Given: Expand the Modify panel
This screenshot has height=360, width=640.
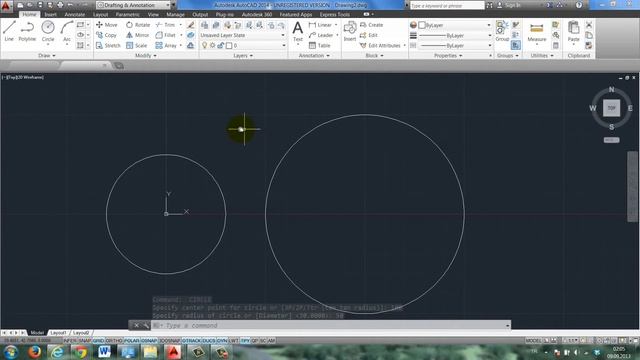Looking at the screenshot, I should tap(146, 56).
